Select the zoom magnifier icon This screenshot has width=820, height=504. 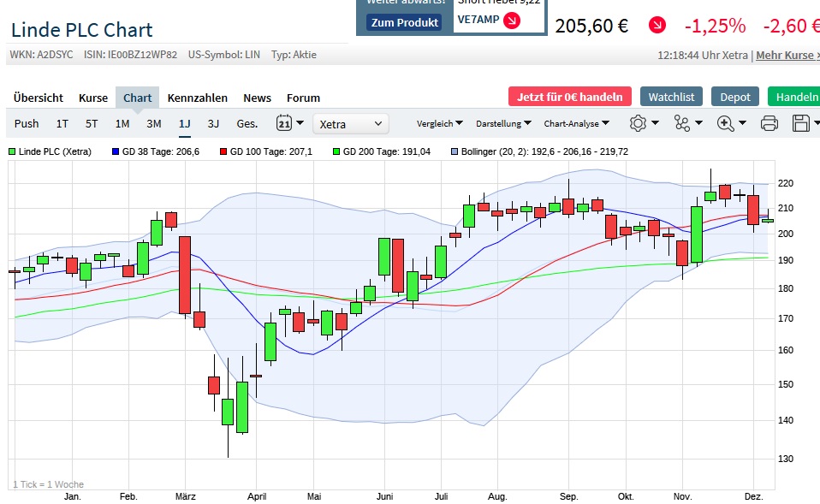click(725, 123)
